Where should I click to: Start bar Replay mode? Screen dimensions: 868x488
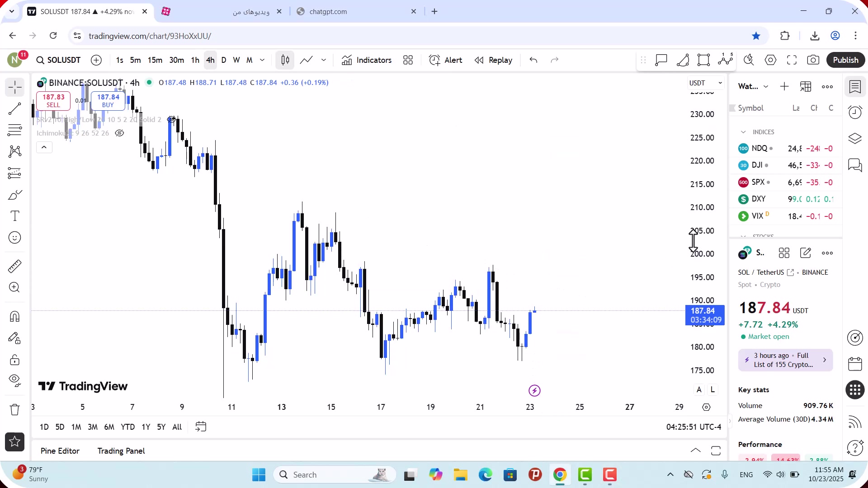(x=494, y=60)
